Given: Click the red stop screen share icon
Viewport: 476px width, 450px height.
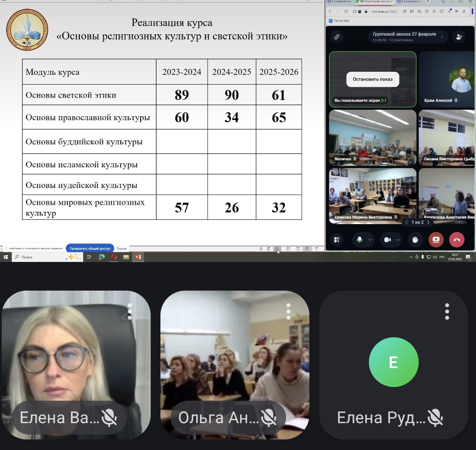Looking at the screenshot, I should coord(436,240).
